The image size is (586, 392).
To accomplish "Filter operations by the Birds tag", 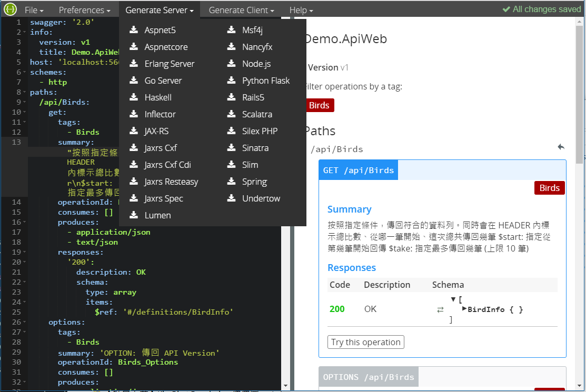I will [319, 105].
